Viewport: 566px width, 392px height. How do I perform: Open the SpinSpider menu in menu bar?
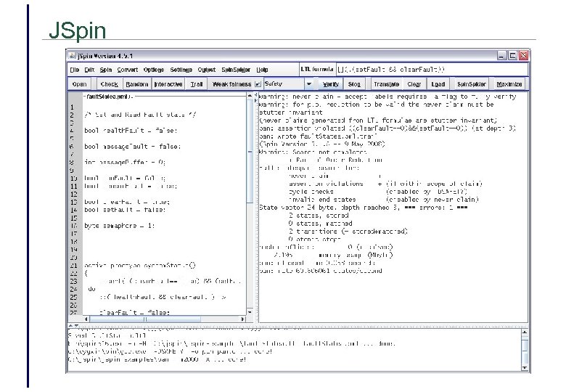click(x=236, y=70)
